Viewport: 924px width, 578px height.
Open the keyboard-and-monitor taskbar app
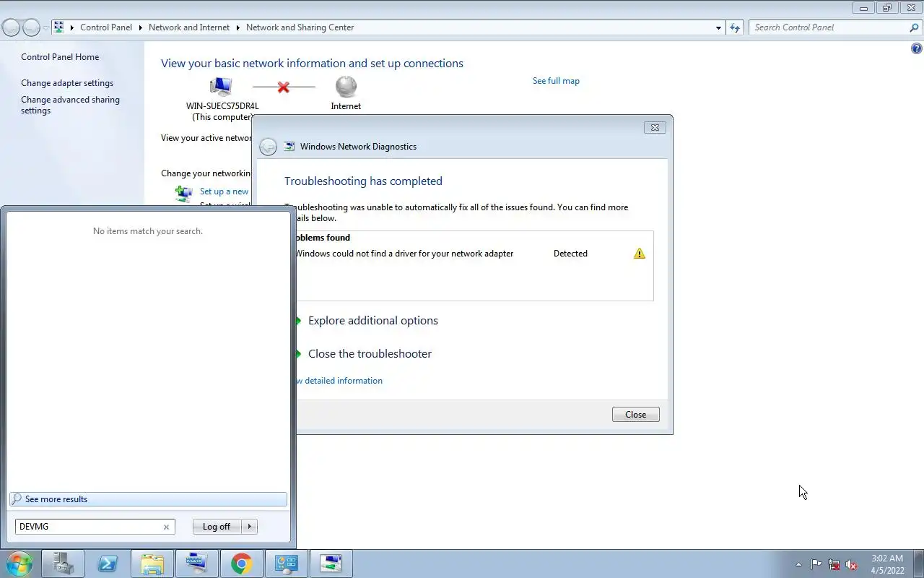pyautogui.click(x=197, y=563)
